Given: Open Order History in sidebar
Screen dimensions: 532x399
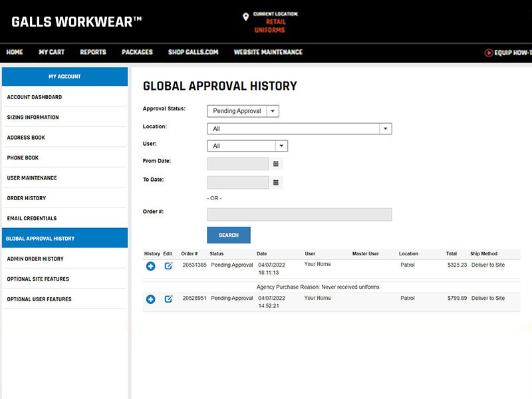Looking at the screenshot, I should coord(27,198).
